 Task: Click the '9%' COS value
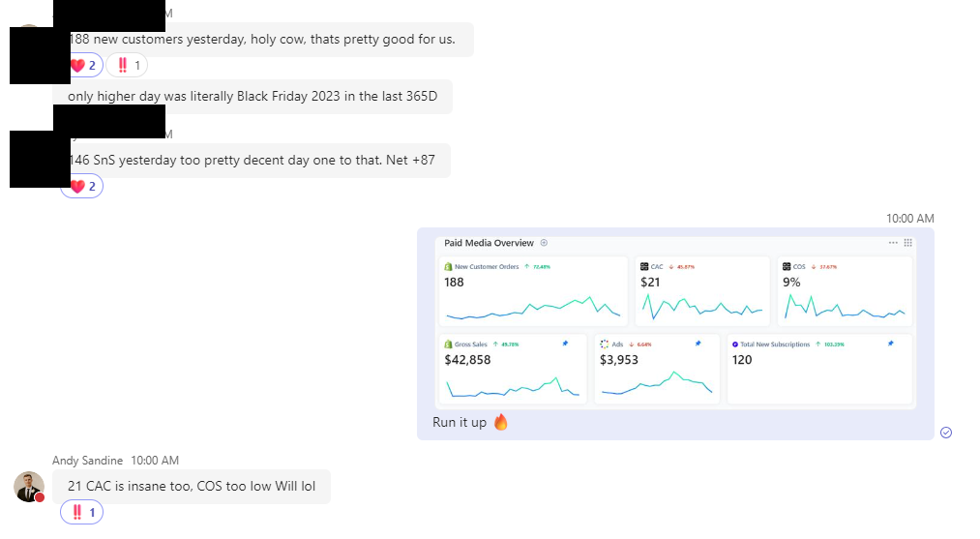pos(791,283)
